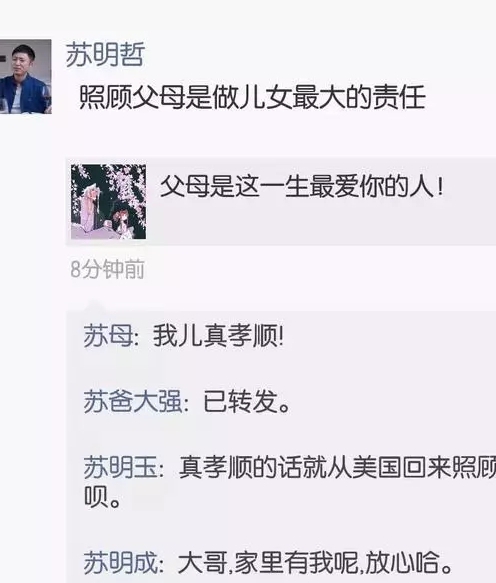Tap the comment bubble's pointer triangle
Screen dimensions: 496x583
[93, 306]
